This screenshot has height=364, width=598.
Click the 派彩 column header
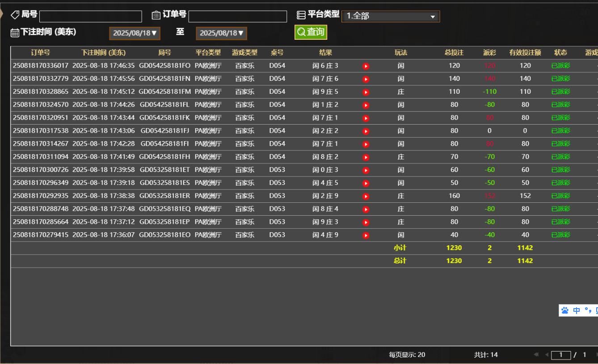(489, 52)
